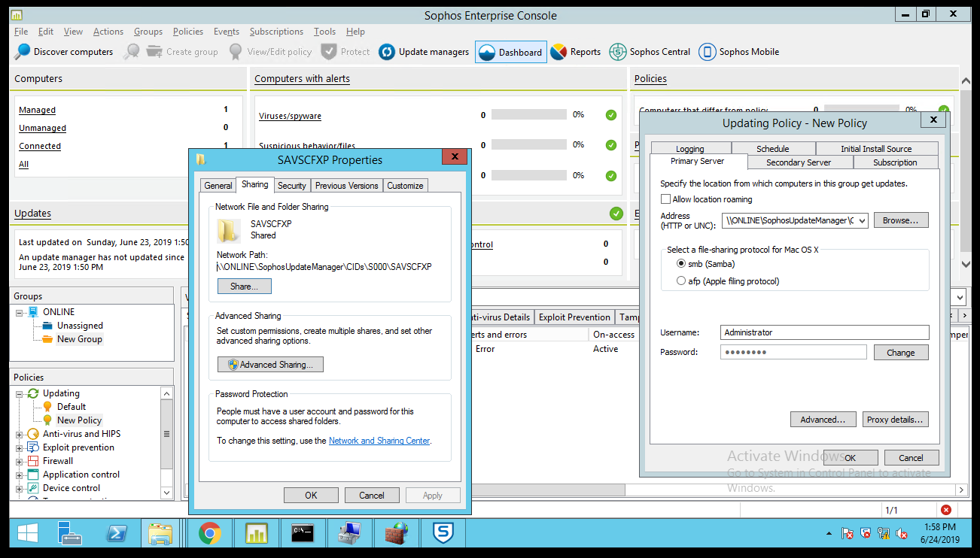The height and width of the screenshot is (558, 980).
Task: Enable Allow location roaming checkbox
Action: 665,199
